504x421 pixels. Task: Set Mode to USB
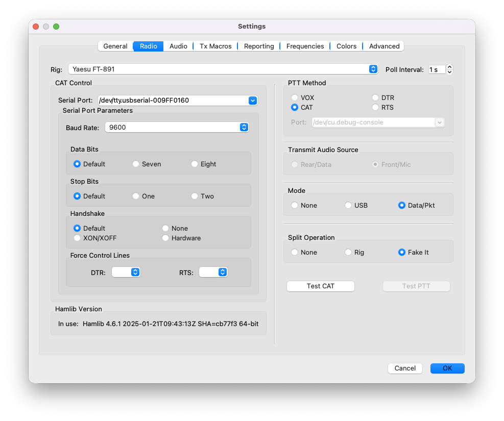(348, 206)
